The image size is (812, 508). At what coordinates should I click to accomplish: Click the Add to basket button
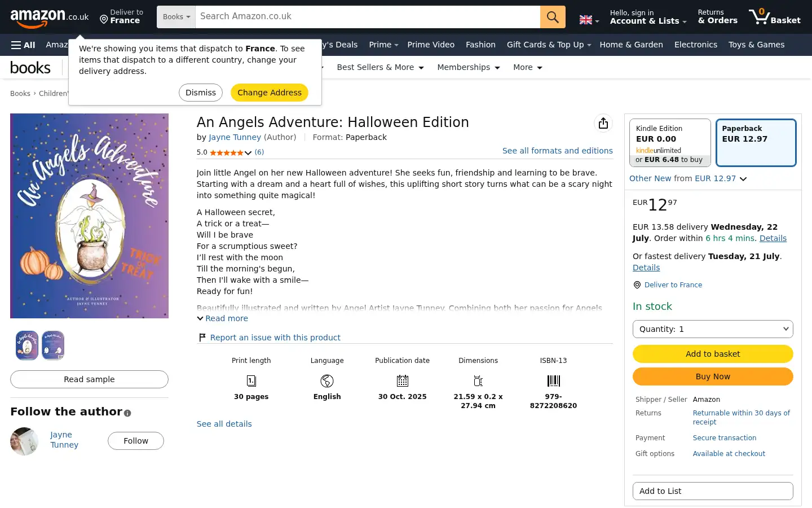coord(713,354)
